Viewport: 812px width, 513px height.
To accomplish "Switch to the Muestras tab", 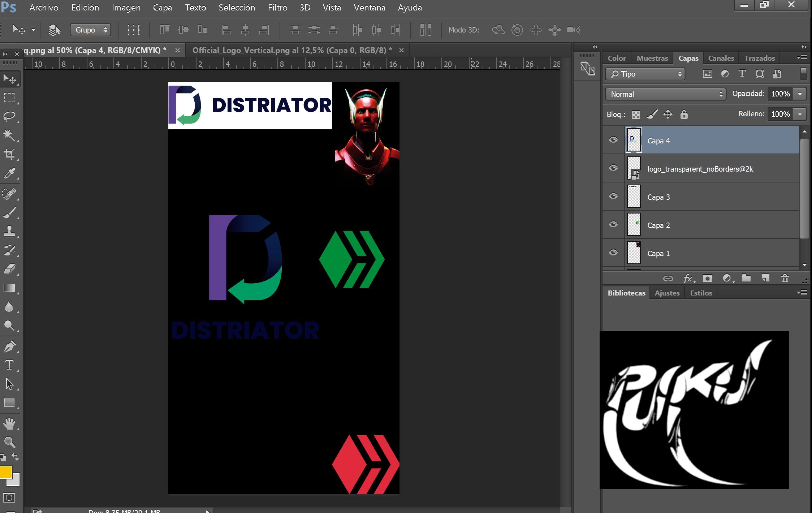I will tap(652, 58).
